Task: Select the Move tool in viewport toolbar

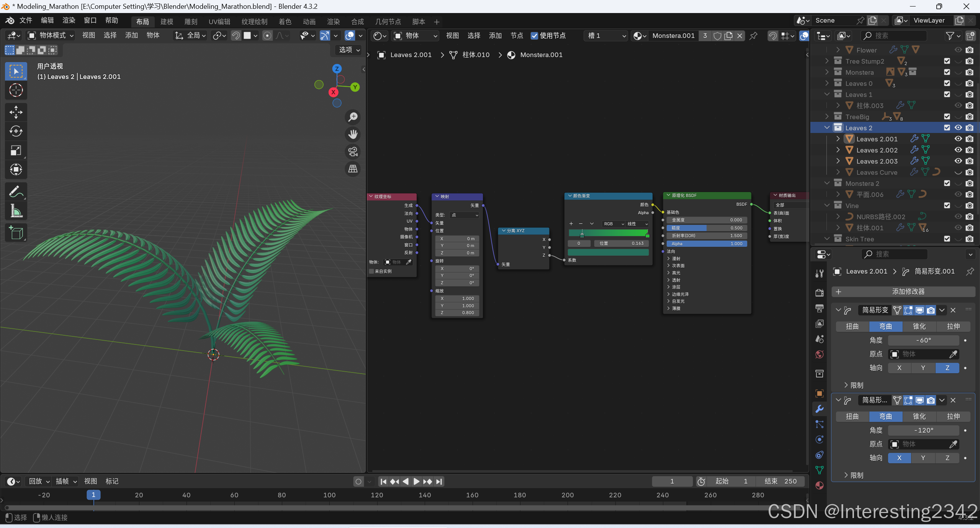Action: pyautogui.click(x=16, y=112)
